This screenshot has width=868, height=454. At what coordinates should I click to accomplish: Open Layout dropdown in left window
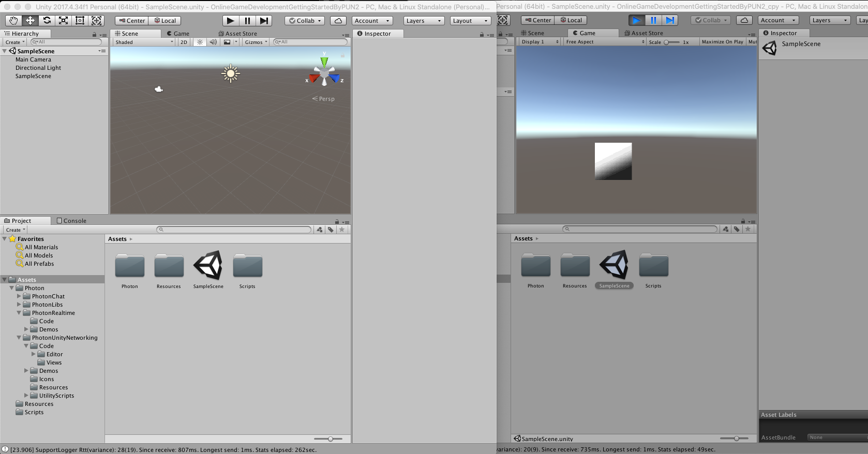point(470,21)
